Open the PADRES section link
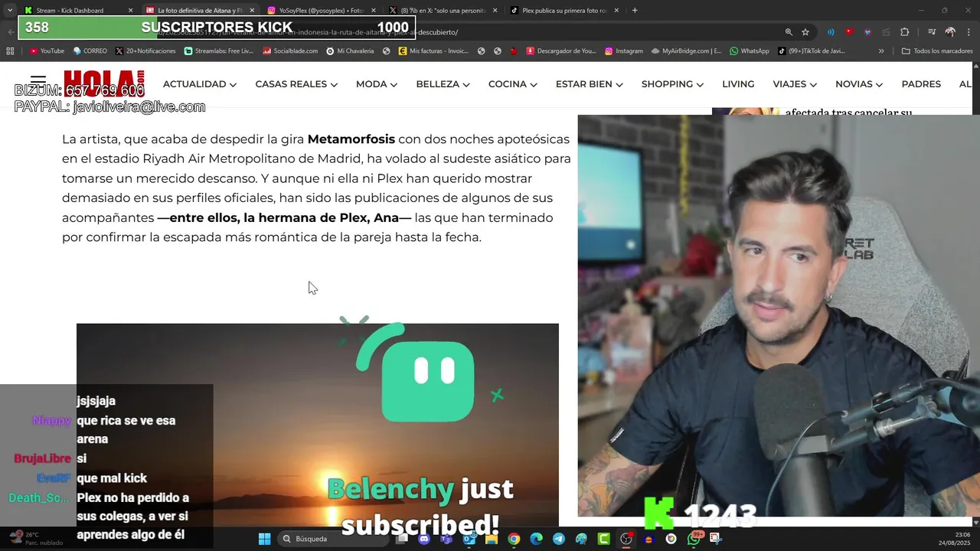 [x=921, y=84]
